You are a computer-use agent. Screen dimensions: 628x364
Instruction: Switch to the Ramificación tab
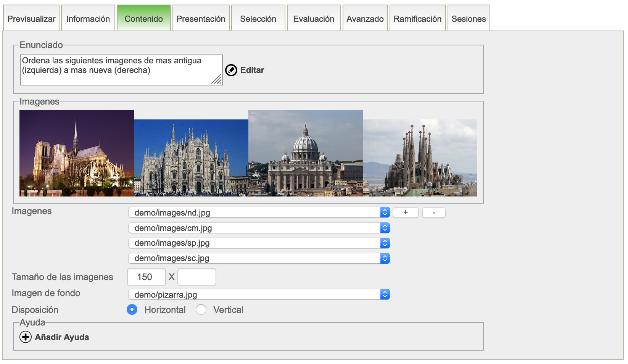[417, 19]
